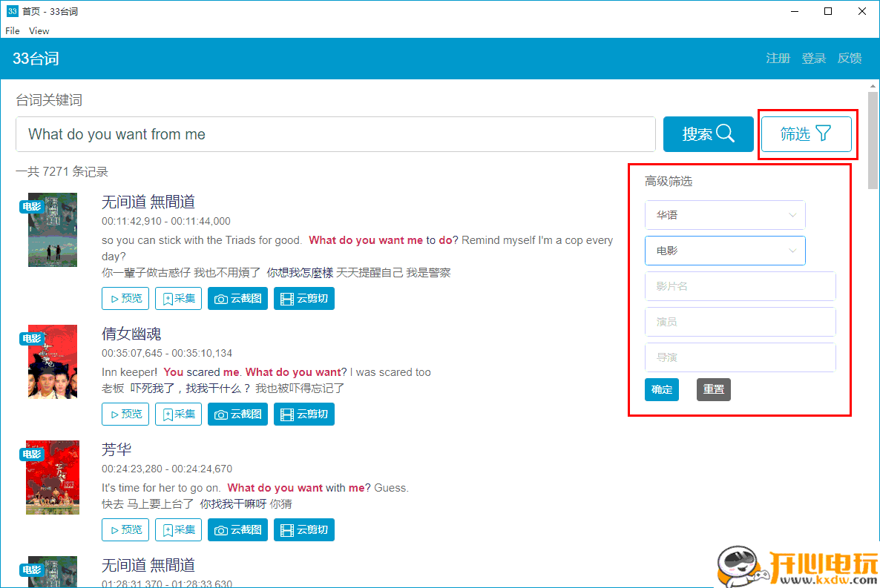Expand the 华语 language dropdown
Viewport: 880px width, 588px height.
[x=724, y=215]
